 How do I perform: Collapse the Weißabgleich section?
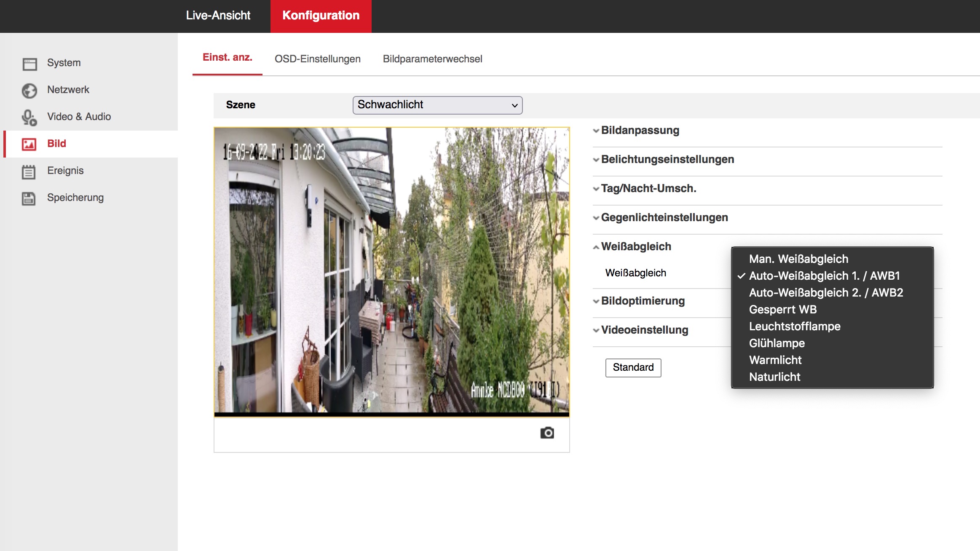636,246
